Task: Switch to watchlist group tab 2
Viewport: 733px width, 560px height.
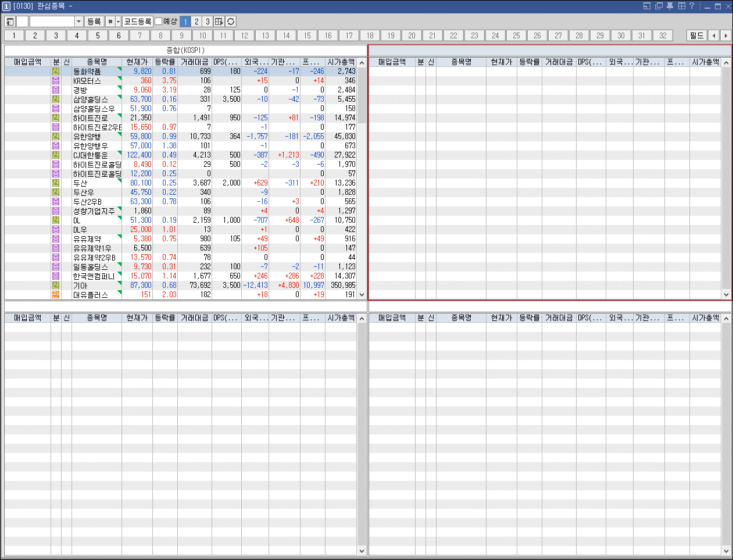Action: [x=35, y=35]
